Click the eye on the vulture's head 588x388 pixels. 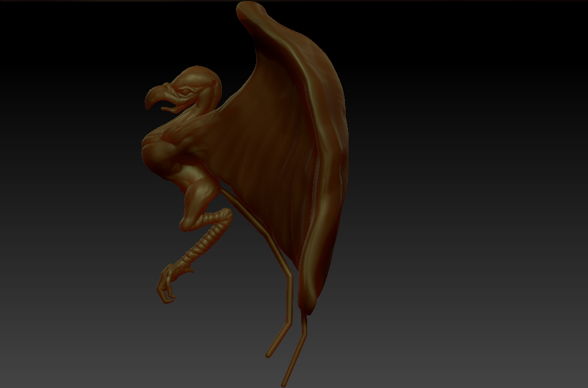[185, 91]
